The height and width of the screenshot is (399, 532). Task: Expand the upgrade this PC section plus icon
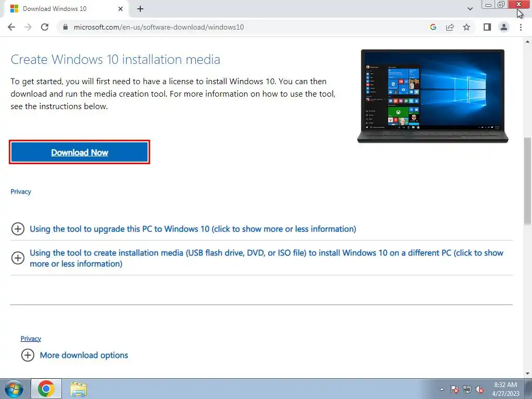(18, 229)
